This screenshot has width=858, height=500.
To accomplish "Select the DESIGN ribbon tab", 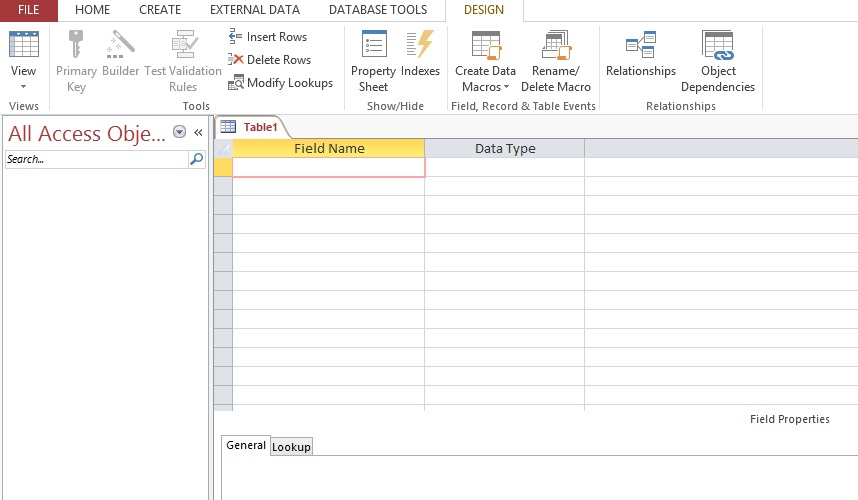I will 484,10.
